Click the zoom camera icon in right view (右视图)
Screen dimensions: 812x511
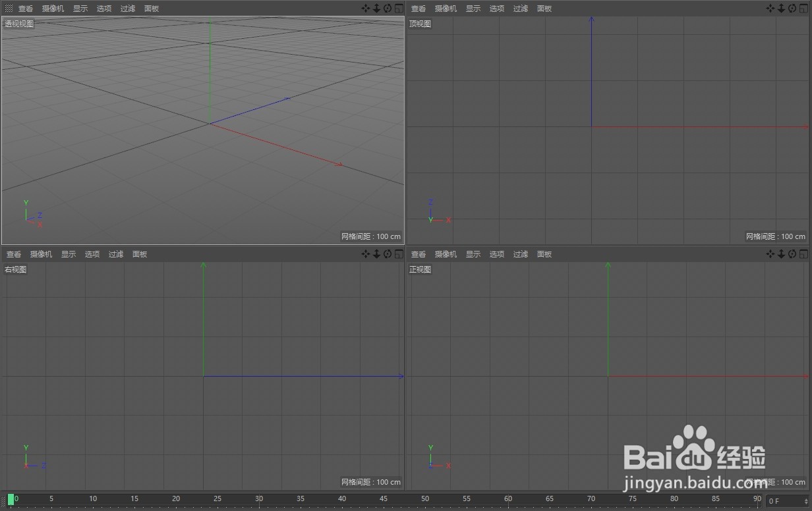click(x=377, y=254)
